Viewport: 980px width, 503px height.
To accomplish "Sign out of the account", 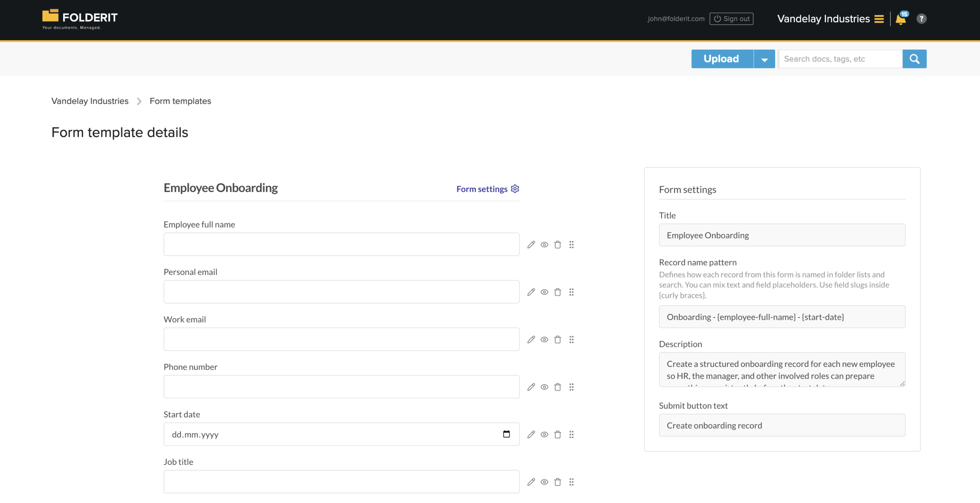I will [731, 19].
